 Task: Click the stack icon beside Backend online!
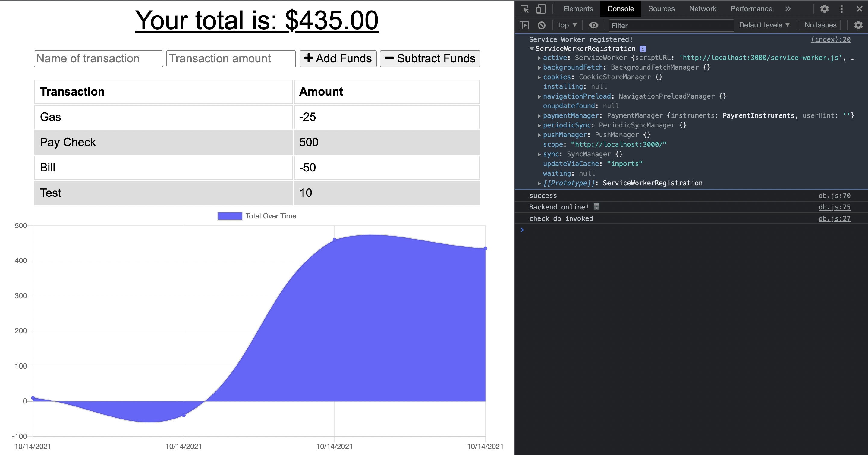coord(596,207)
